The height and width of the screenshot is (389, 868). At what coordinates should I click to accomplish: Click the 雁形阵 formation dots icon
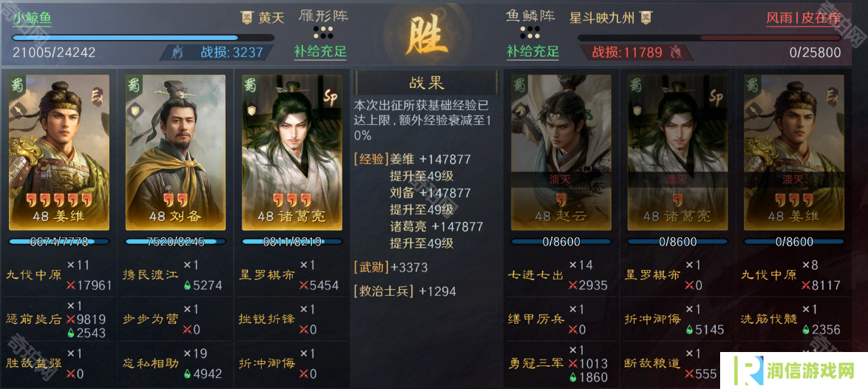click(x=323, y=32)
